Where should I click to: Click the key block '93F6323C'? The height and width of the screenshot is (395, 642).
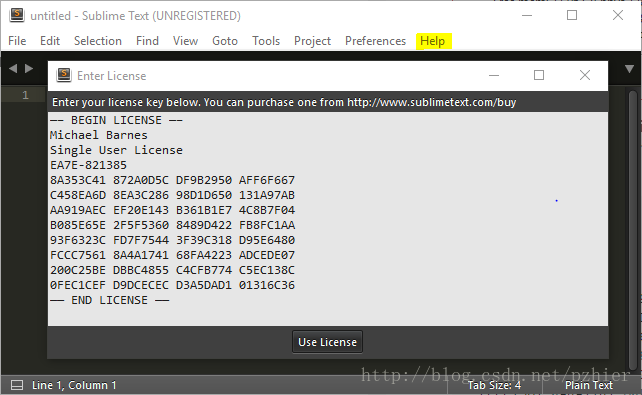78,240
